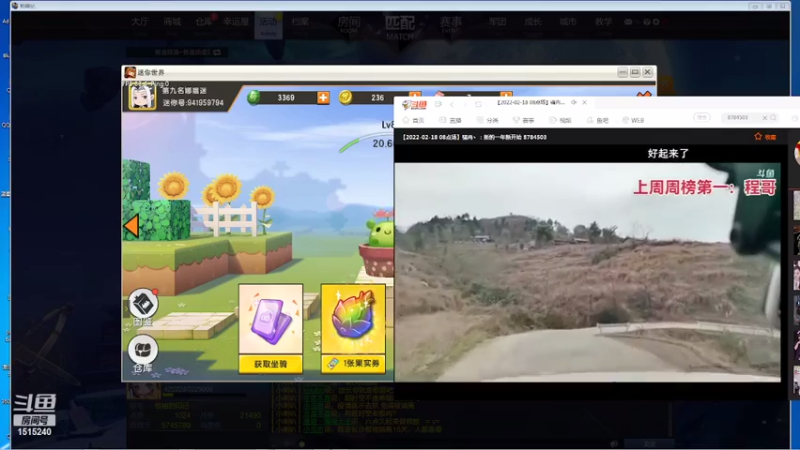Open the 直播 live nav item

pos(451,120)
